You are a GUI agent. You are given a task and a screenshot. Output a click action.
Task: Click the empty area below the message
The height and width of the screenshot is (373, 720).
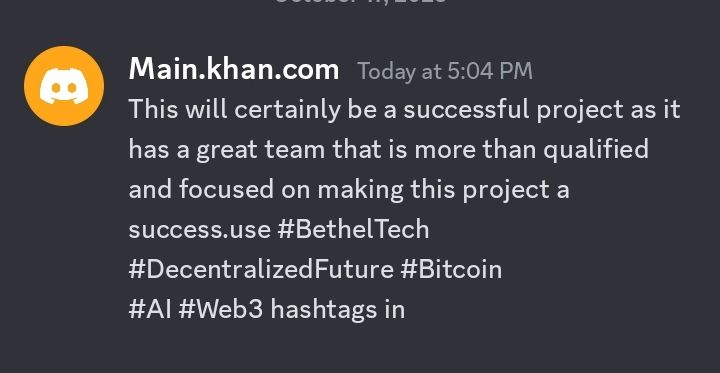[360, 351]
